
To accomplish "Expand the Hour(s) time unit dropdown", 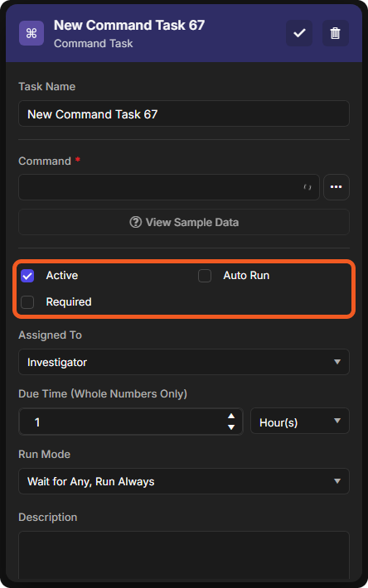I will tap(300, 421).
